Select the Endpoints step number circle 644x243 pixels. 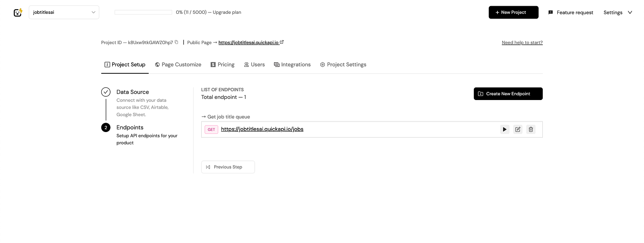point(106,127)
